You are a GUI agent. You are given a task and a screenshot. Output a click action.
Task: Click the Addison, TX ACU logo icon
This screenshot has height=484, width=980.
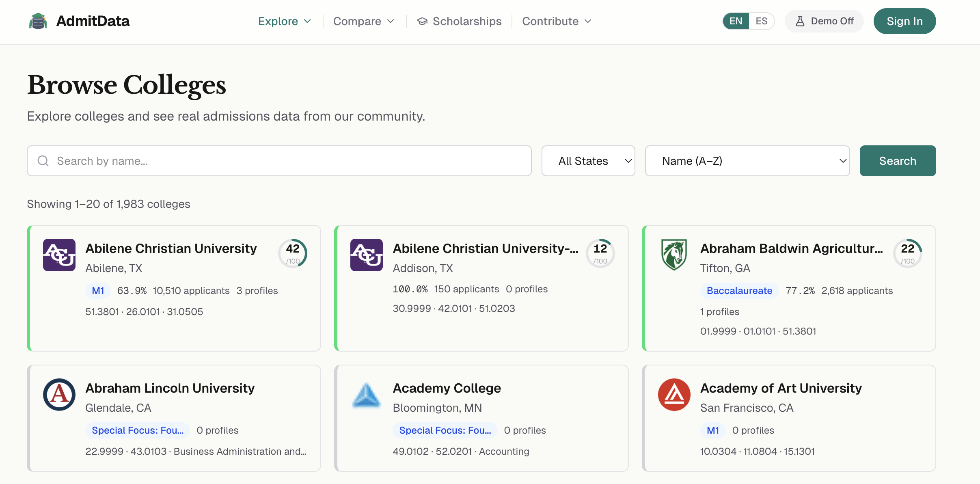[366, 255]
